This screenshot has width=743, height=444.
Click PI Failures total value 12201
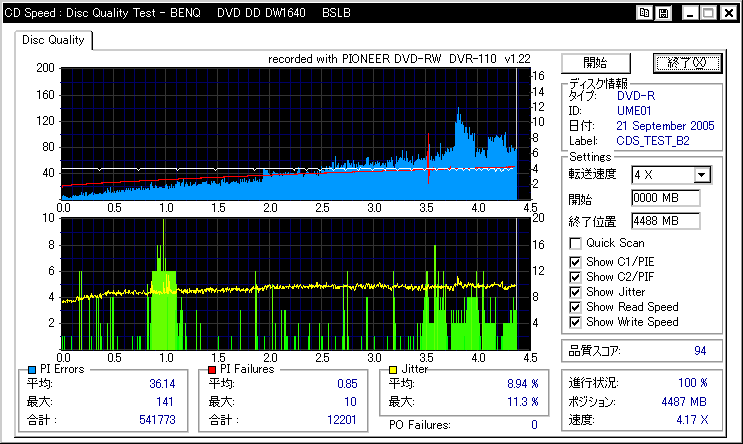point(342,420)
